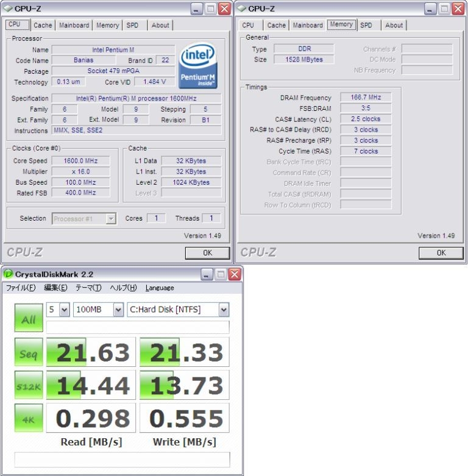The width and height of the screenshot is (468, 476).
Task: Open the ファイル(F) menu
Action: [21, 288]
